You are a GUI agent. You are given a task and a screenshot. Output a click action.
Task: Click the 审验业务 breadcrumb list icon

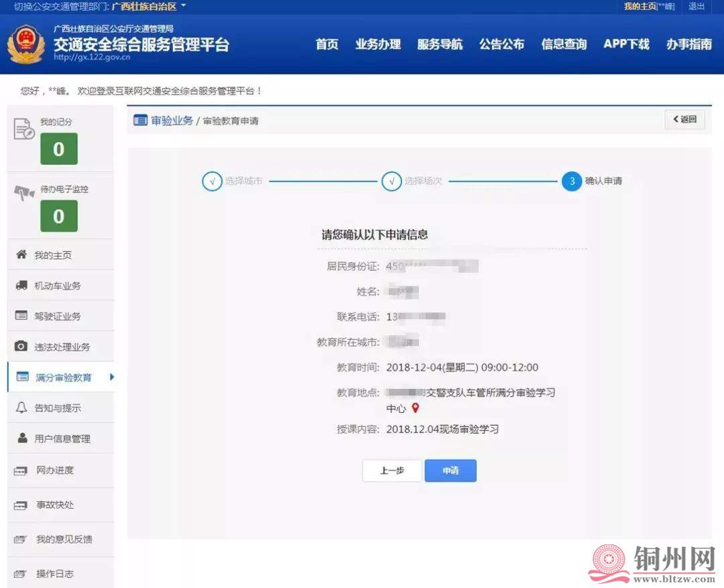140,120
